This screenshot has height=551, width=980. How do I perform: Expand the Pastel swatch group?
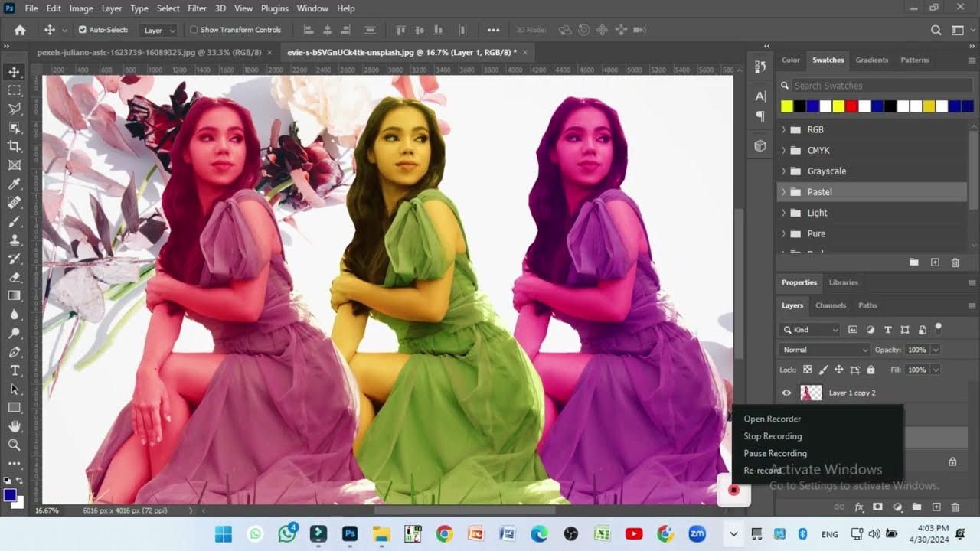(x=783, y=192)
